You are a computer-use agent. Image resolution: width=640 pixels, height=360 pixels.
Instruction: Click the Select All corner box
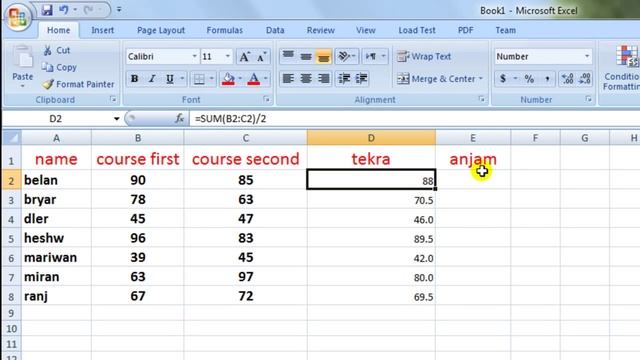(12, 138)
